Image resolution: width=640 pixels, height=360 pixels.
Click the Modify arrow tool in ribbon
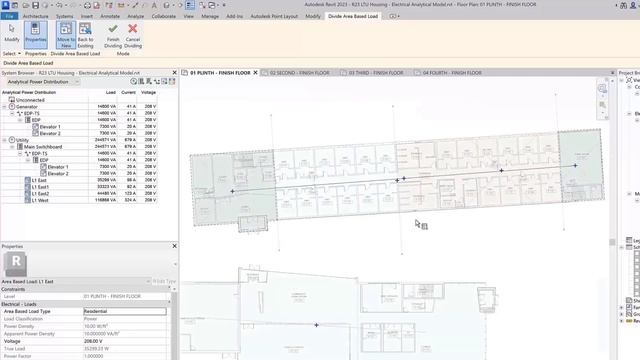coord(11,33)
